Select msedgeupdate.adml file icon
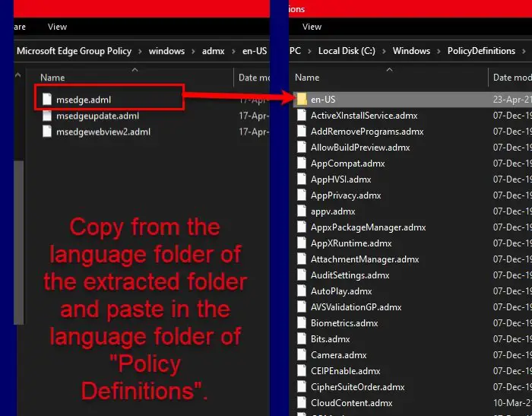Viewport: 532px width, 416px height. tap(47, 116)
